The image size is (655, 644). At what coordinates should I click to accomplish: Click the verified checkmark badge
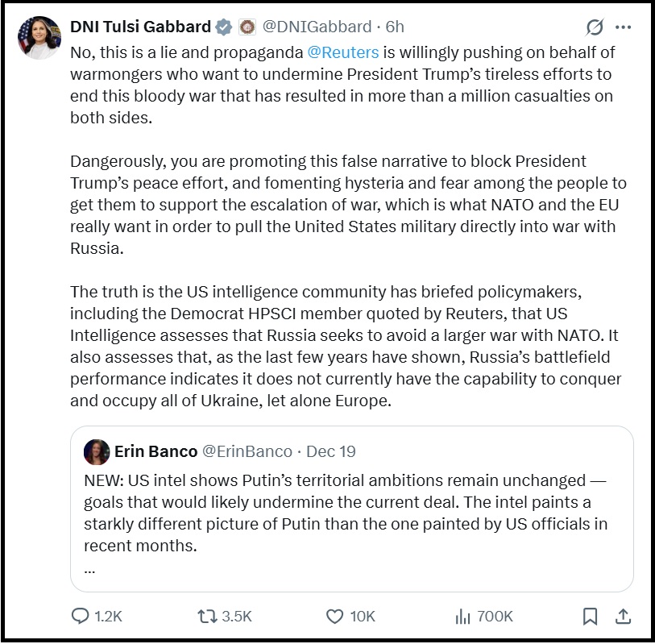click(224, 27)
